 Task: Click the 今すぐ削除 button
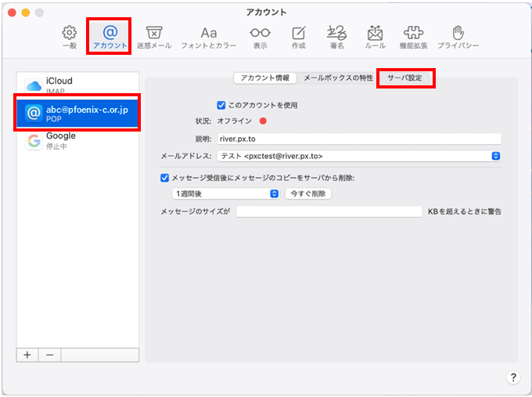pos(307,193)
